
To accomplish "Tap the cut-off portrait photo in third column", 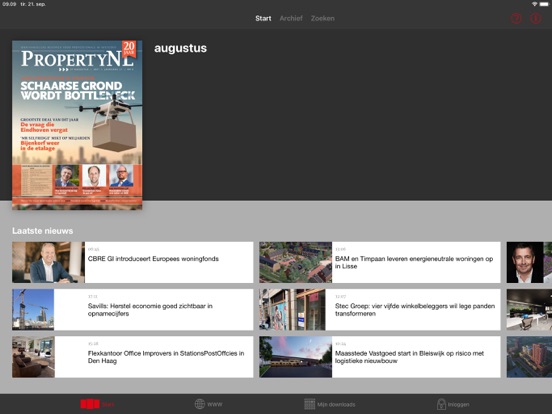I will (x=529, y=262).
